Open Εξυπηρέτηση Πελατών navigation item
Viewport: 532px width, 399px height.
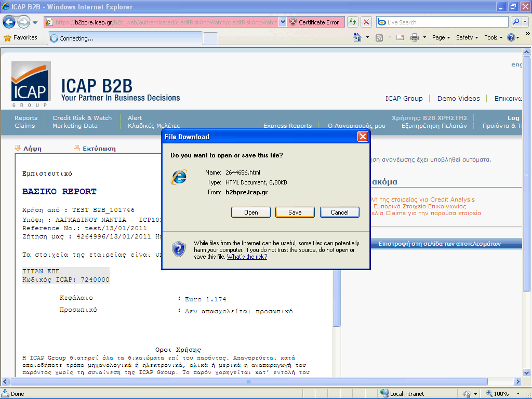434,126
